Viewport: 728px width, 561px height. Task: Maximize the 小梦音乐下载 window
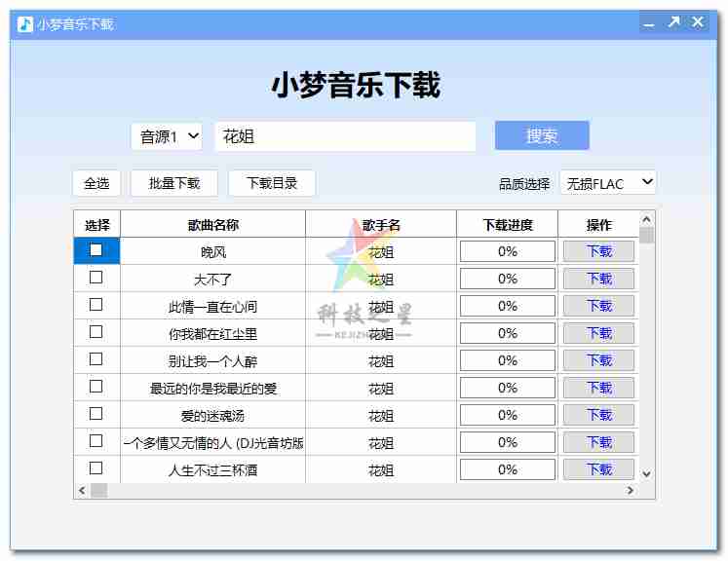[673, 22]
